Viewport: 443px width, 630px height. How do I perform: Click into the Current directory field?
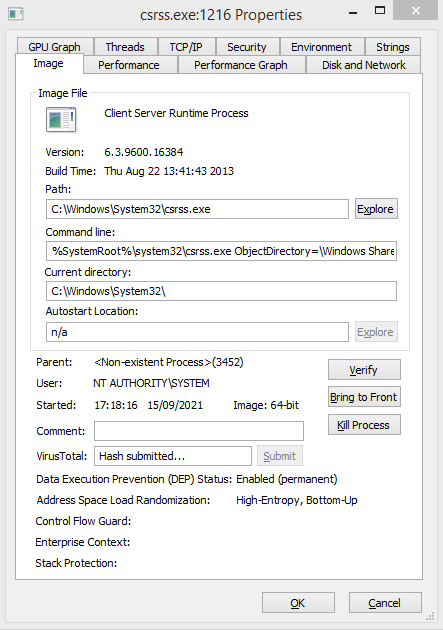pos(221,291)
